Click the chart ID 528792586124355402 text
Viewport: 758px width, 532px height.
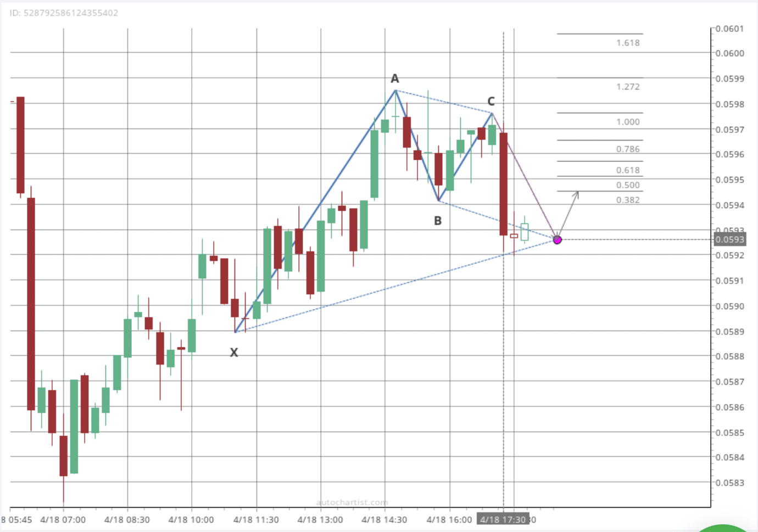coord(64,13)
